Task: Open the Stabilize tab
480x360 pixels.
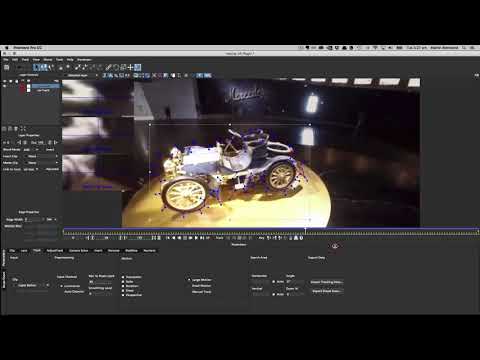Action: click(x=131, y=250)
